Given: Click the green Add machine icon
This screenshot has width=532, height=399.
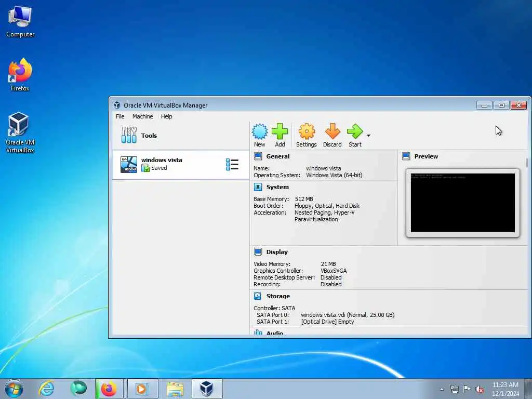Looking at the screenshot, I should (280, 131).
